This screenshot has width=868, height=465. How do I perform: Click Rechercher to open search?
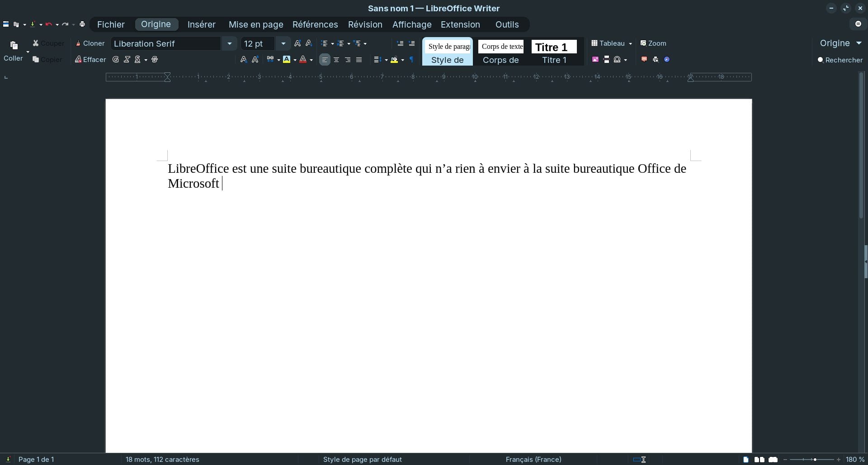click(x=840, y=59)
